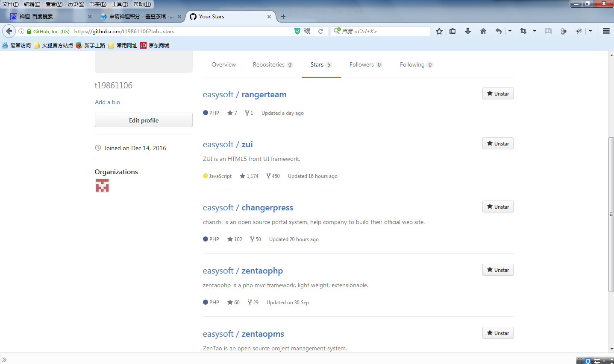614x364 pixels.
Task: Open the easysoft / changerpress repository link
Action: [x=248, y=207]
